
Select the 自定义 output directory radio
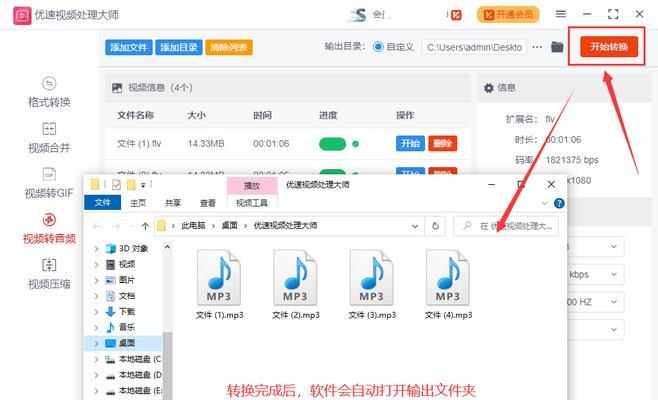378,47
